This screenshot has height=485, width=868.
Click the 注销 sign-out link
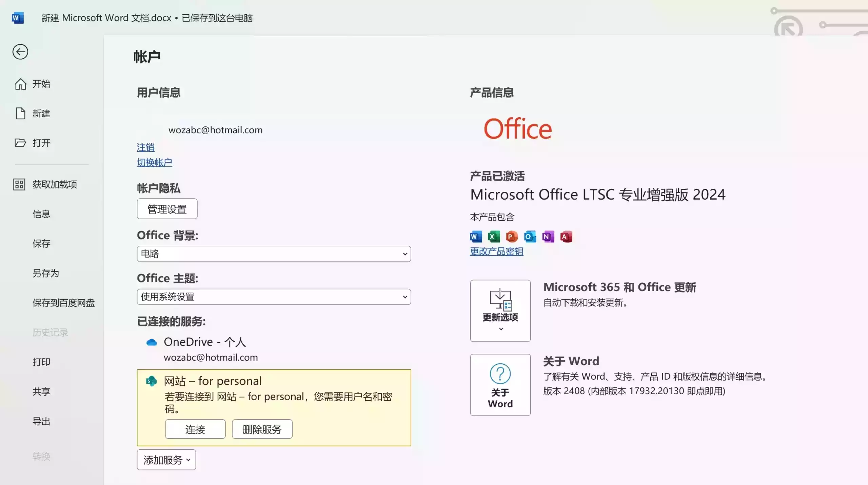[145, 147]
